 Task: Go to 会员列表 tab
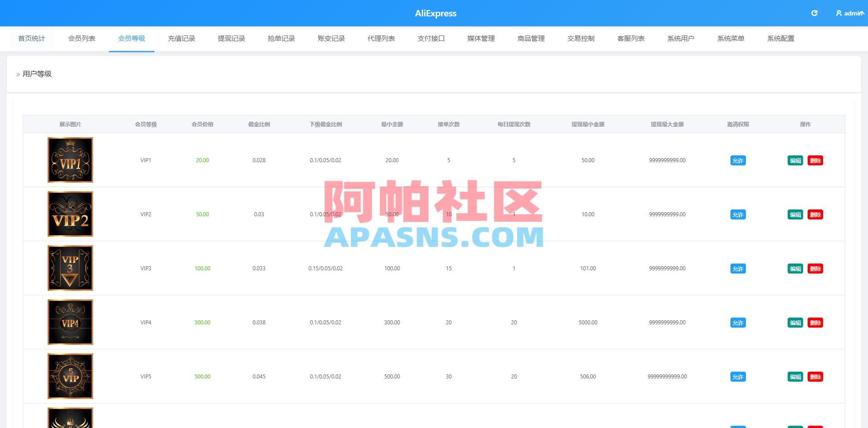click(82, 39)
